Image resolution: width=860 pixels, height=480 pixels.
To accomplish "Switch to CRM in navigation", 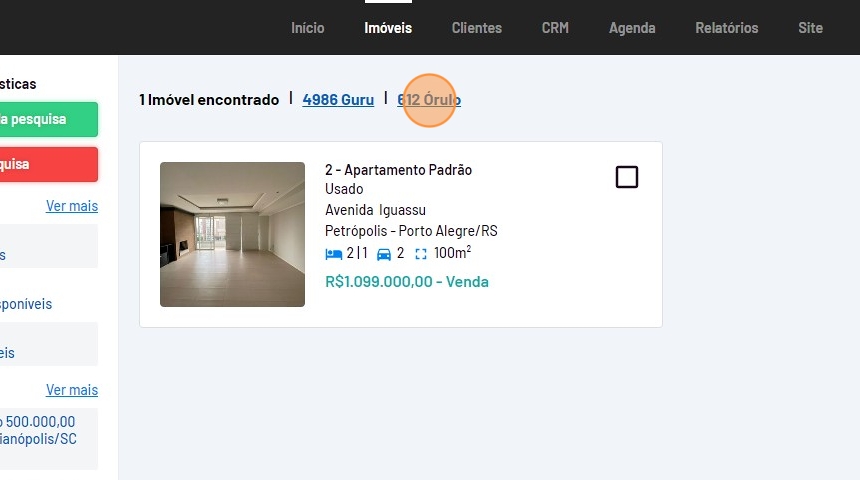I will point(555,28).
